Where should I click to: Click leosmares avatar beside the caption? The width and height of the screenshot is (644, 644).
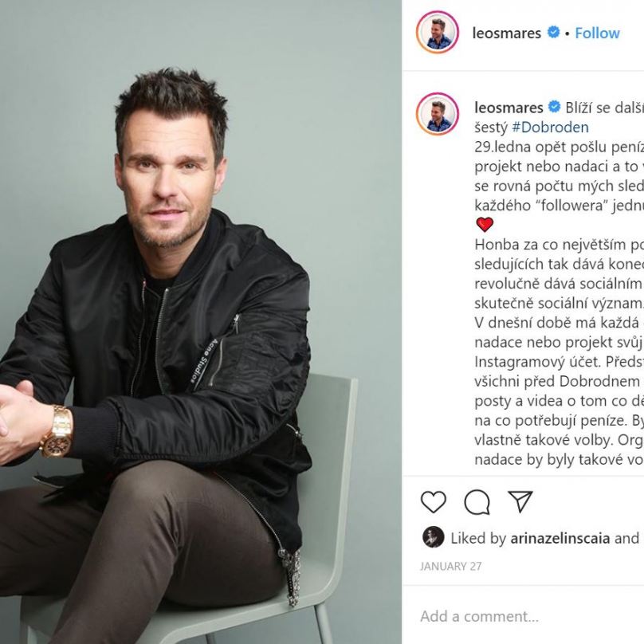438,114
